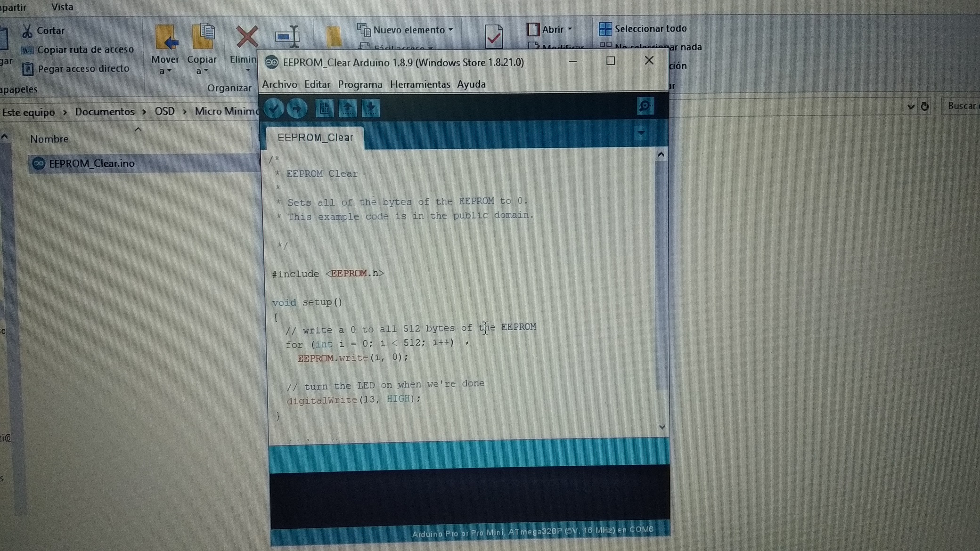The image size is (980, 551).
Task: Click the Arduino logo in the title bar
Action: [271, 62]
